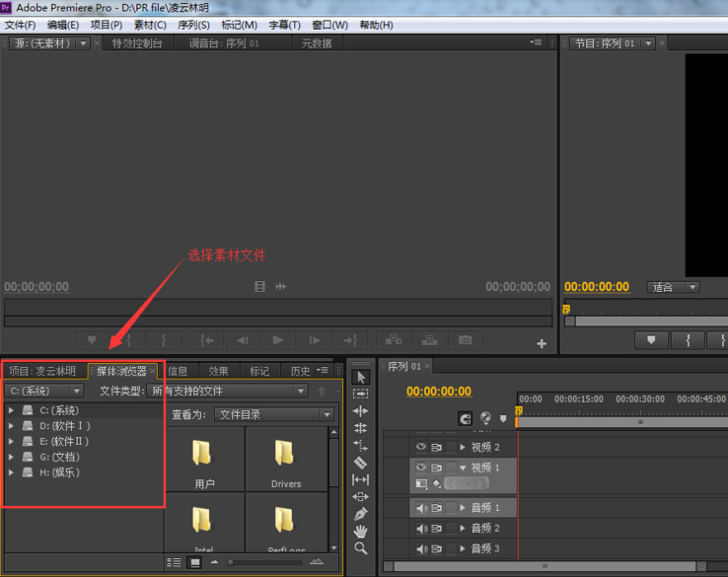Open 查看为 文件目录 dropdown

pos(274,414)
